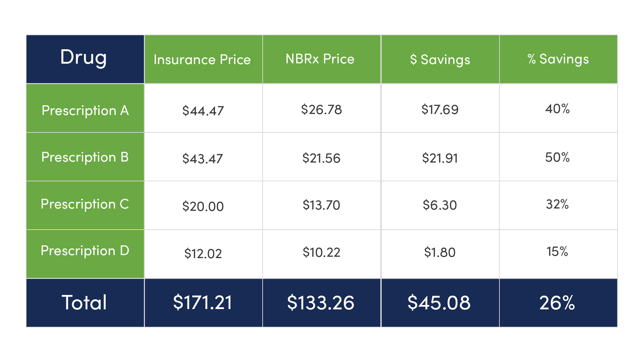This screenshot has height=362, width=644.
Task: Select the NBRx Price column header
Action: coord(320,59)
